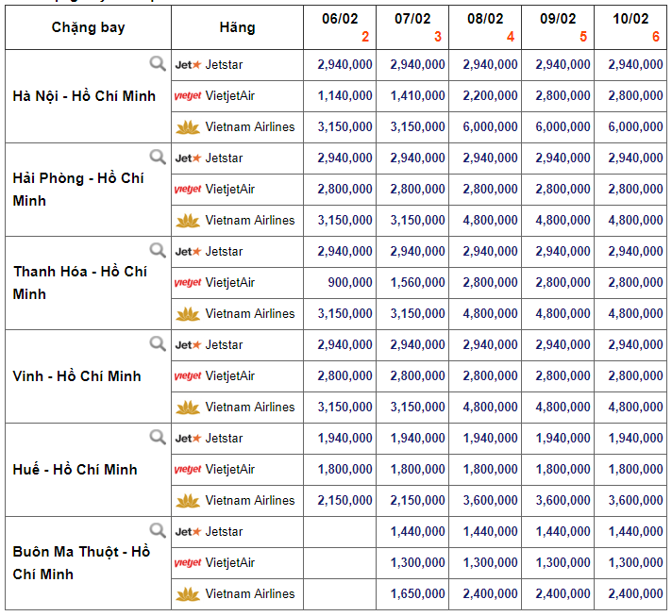Image resolution: width=672 pixels, height=616 pixels.
Task: Choose VietjetAir 1,560,000 fare from Thanh Hóa
Action: tap(417, 282)
